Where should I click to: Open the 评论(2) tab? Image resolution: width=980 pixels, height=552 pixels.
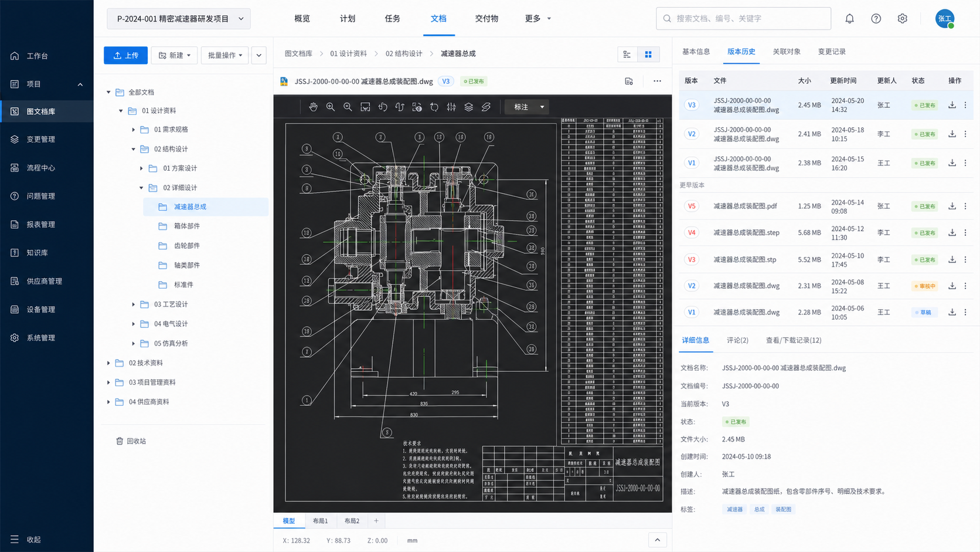click(x=737, y=340)
